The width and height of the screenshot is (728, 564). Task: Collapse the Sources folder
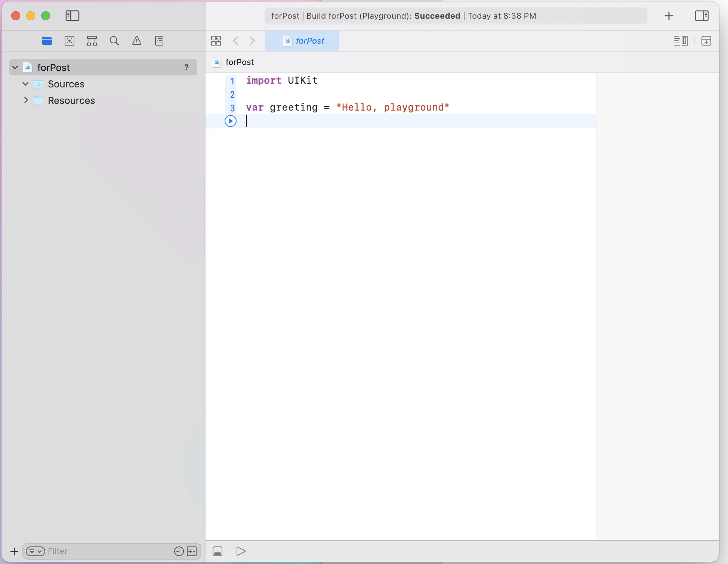(25, 84)
